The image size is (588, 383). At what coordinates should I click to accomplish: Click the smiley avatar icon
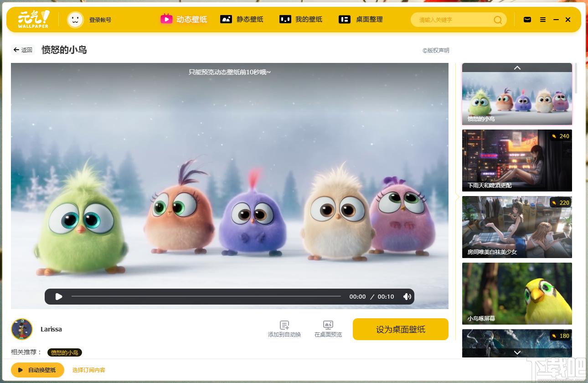point(76,20)
